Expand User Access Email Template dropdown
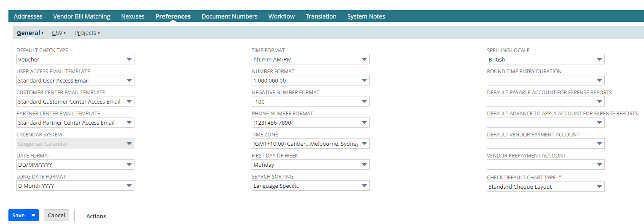 pos(75,80)
